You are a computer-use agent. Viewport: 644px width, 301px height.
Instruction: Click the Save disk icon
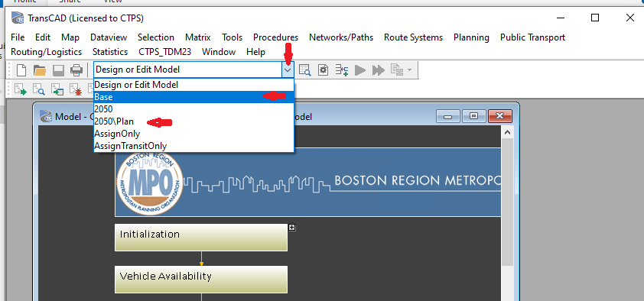[58, 70]
